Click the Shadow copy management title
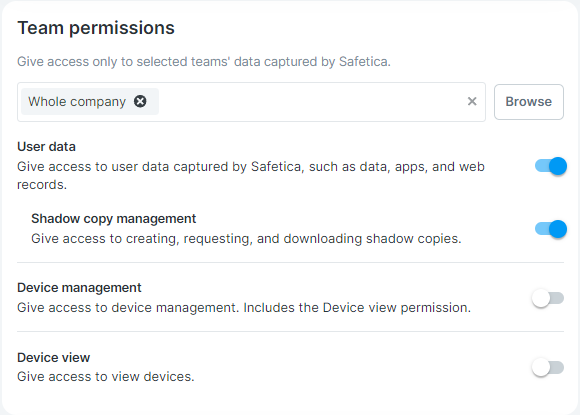The height and width of the screenshot is (415, 580). (x=114, y=219)
